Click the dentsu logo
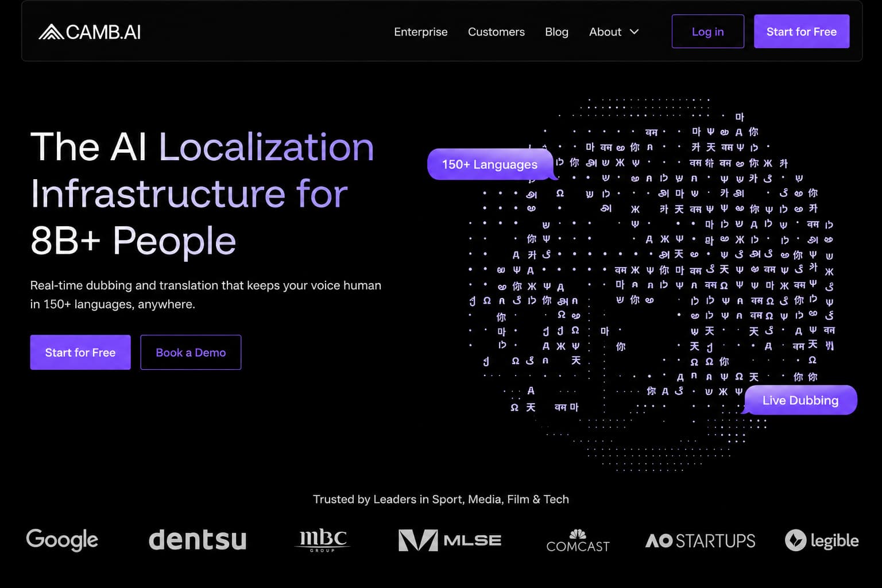The height and width of the screenshot is (588, 882). click(x=198, y=540)
